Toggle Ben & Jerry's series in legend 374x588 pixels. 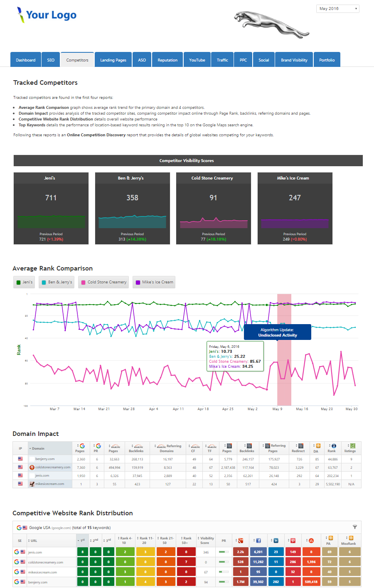point(57,282)
